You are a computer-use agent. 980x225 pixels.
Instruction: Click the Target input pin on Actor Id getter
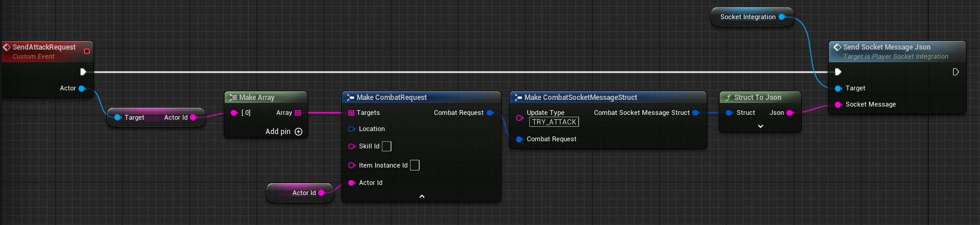point(118,118)
